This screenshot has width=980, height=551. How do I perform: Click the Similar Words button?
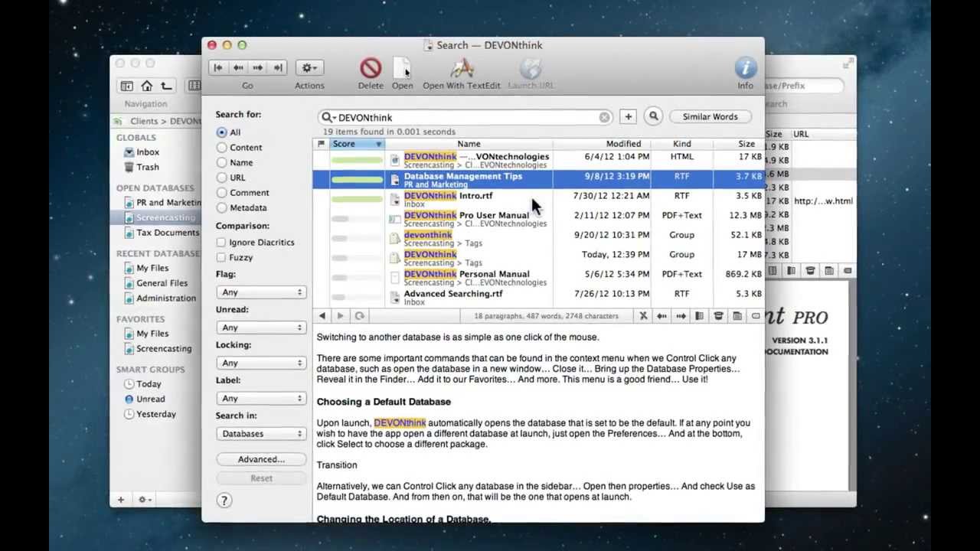710,116
